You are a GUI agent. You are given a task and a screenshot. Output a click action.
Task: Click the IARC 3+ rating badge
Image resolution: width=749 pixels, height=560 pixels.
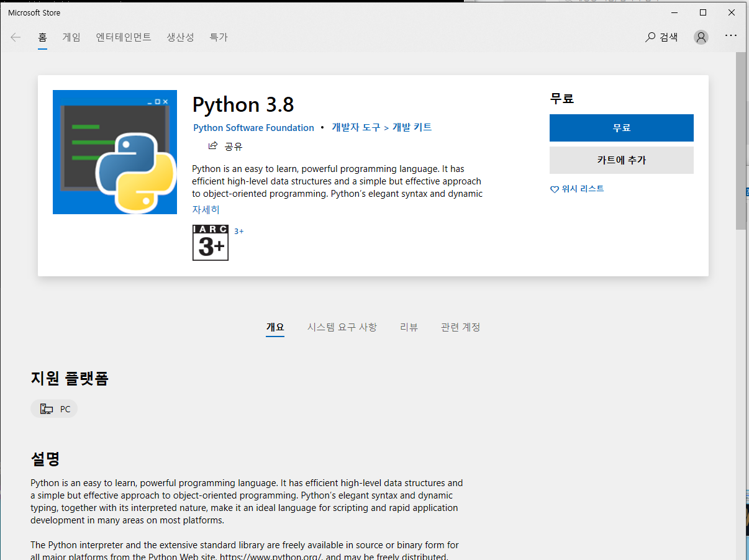coord(211,243)
